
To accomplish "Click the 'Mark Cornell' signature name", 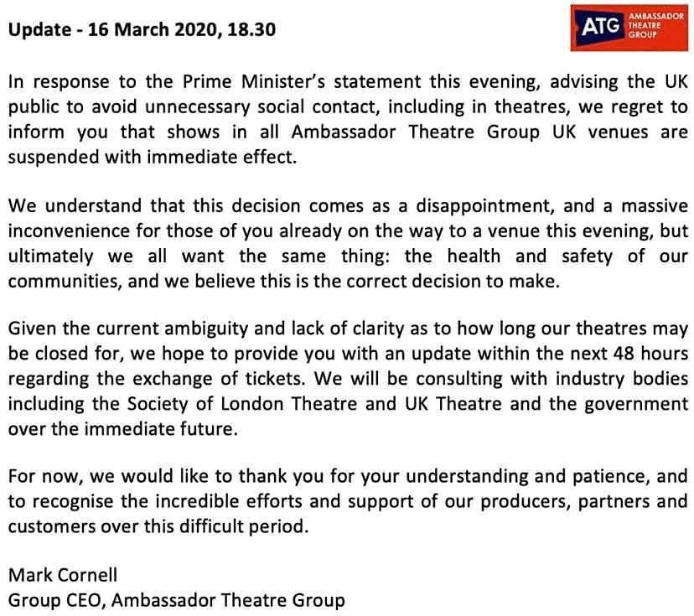I will [63, 575].
